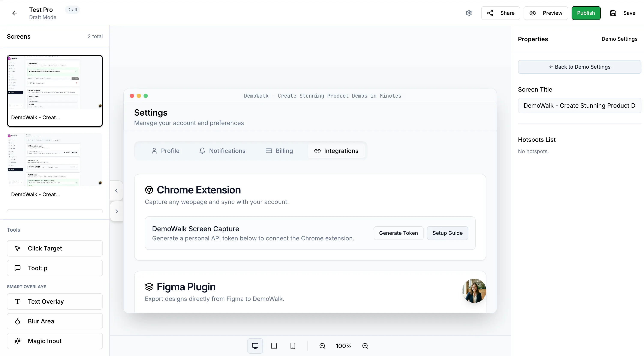This screenshot has width=644, height=356.
Task: Publish the demo
Action: (x=586, y=13)
